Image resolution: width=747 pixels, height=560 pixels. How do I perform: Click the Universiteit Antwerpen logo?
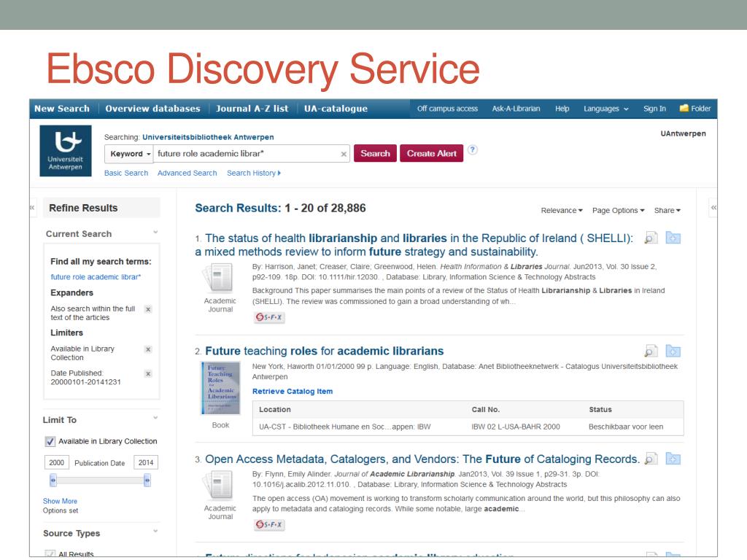(x=65, y=151)
